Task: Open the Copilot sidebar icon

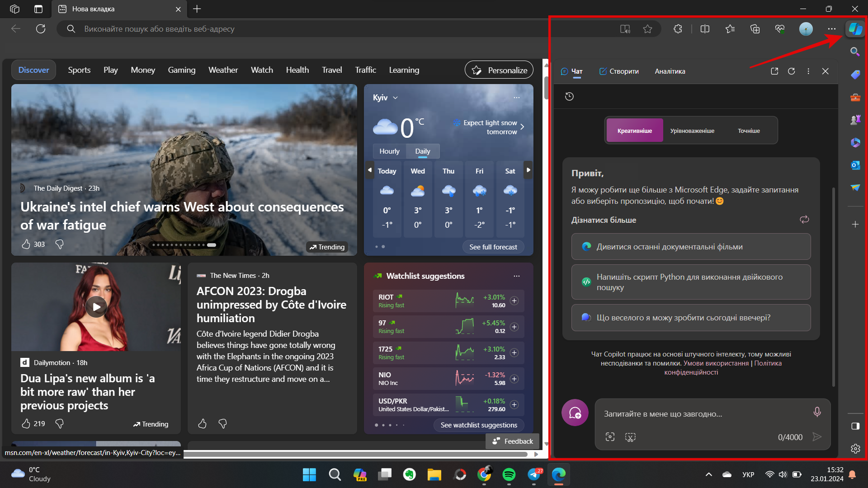Action: click(x=855, y=29)
